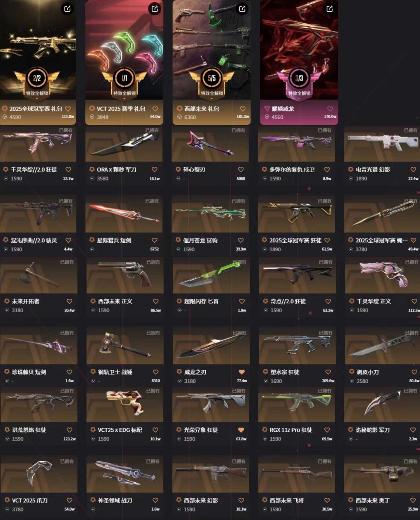Unfavorite the 威龙之刃 skin heart

click(241, 372)
